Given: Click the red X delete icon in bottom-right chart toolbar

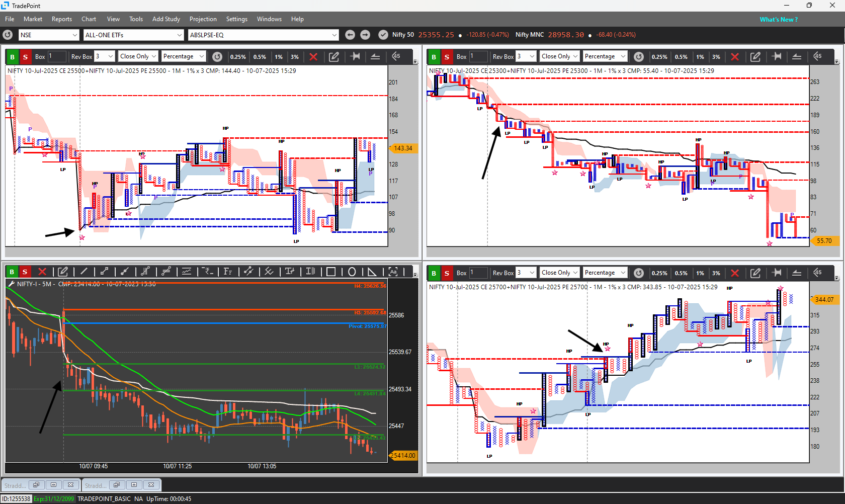Looking at the screenshot, I should pos(735,273).
